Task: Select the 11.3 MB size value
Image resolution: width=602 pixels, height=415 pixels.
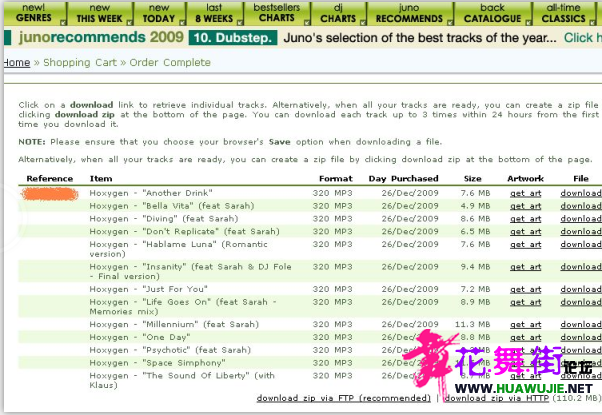Action: 472,324
